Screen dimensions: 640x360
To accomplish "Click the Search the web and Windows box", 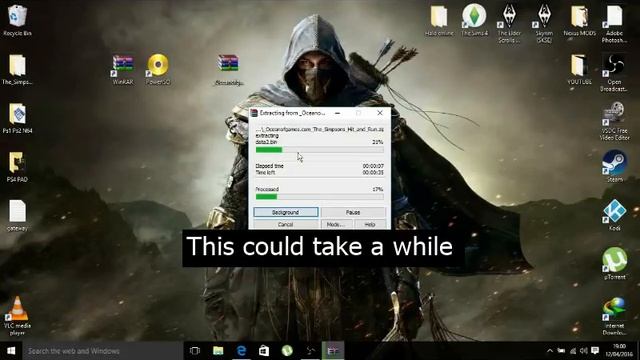I will (103, 351).
